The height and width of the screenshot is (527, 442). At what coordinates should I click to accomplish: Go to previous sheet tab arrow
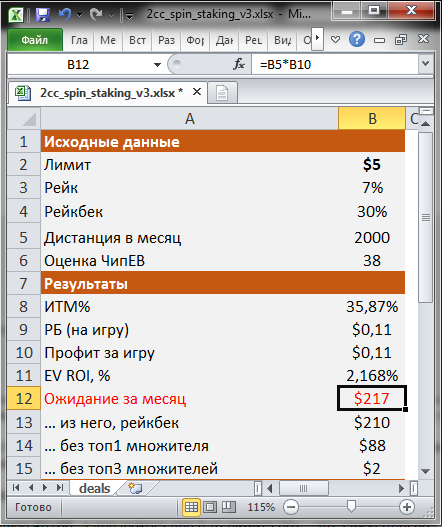click(31, 487)
